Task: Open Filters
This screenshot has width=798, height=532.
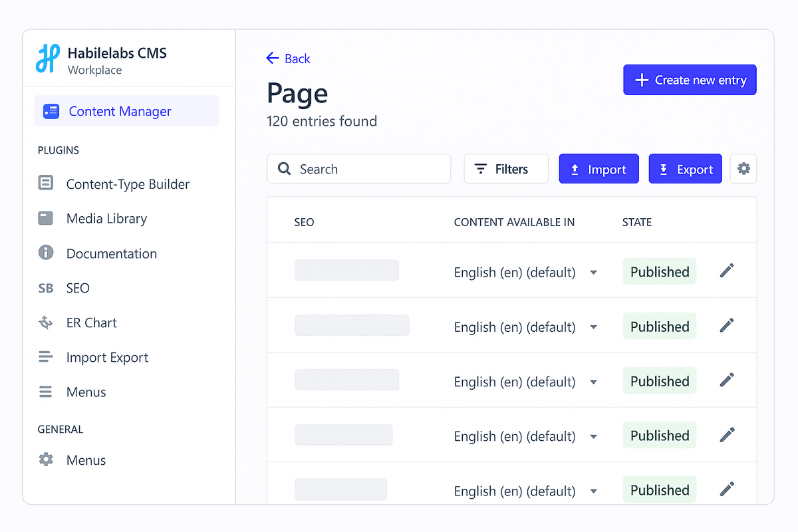Action: coord(506,169)
